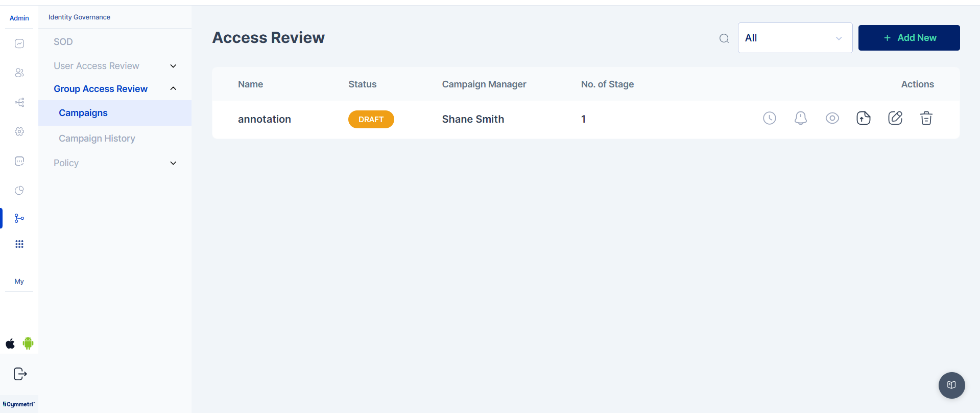Image resolution: width=980 pixels, height=413 pixels.
Task: Click the DRAFT status badge
Action: (x=371, y=120)
